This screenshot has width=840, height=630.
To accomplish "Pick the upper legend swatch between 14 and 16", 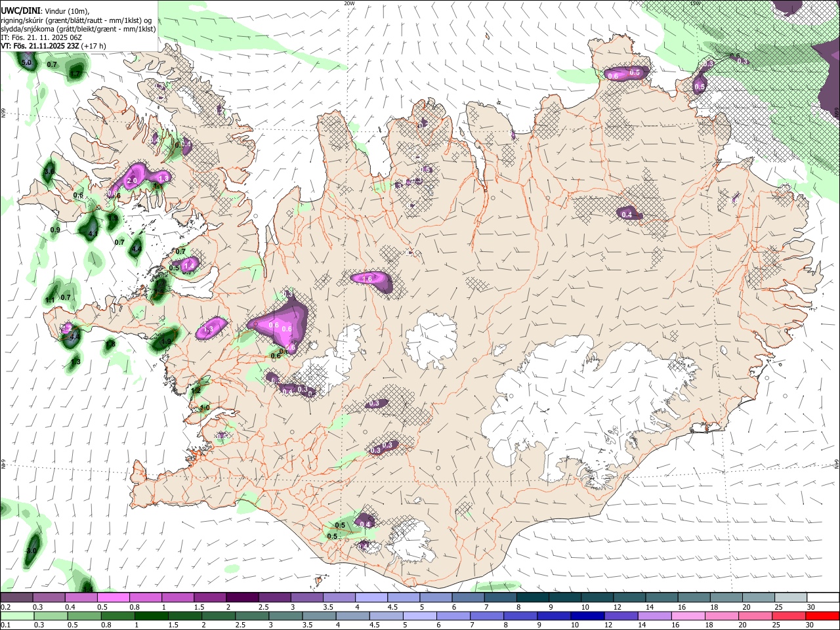I will coord(662,598).
